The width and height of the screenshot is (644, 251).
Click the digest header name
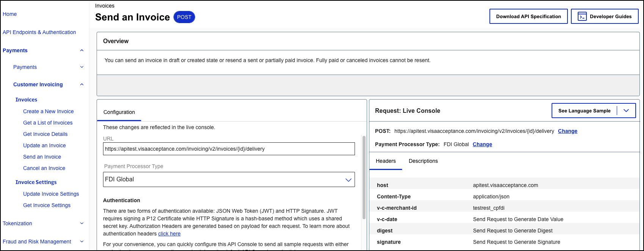click(385, 231)
